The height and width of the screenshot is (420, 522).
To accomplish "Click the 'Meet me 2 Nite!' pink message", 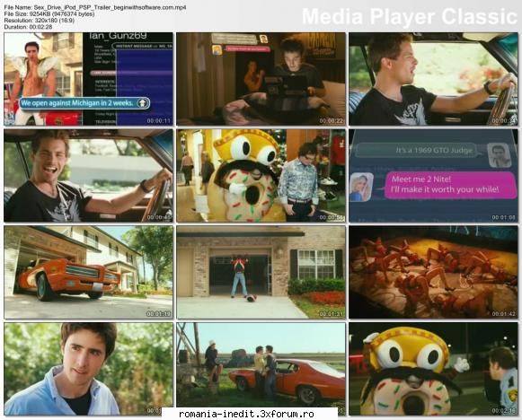I will (450, 185).
